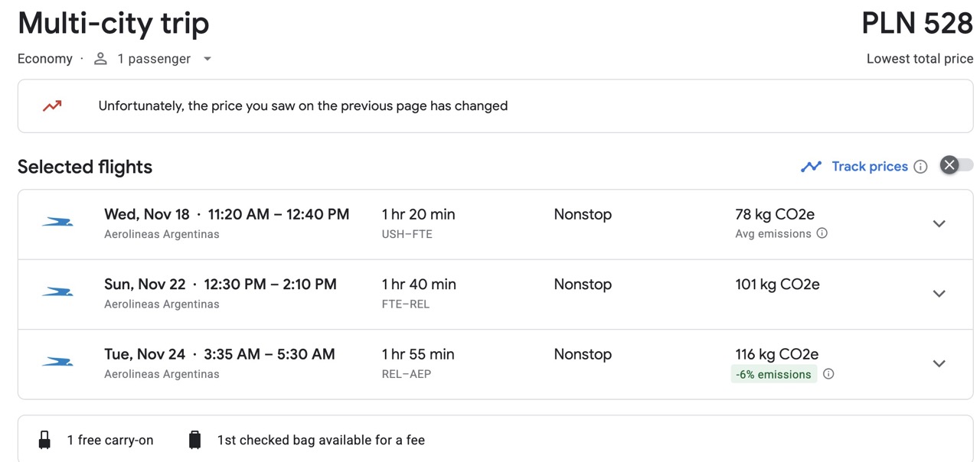
Task: Click the Track prices link text
Action: point(870,166)
